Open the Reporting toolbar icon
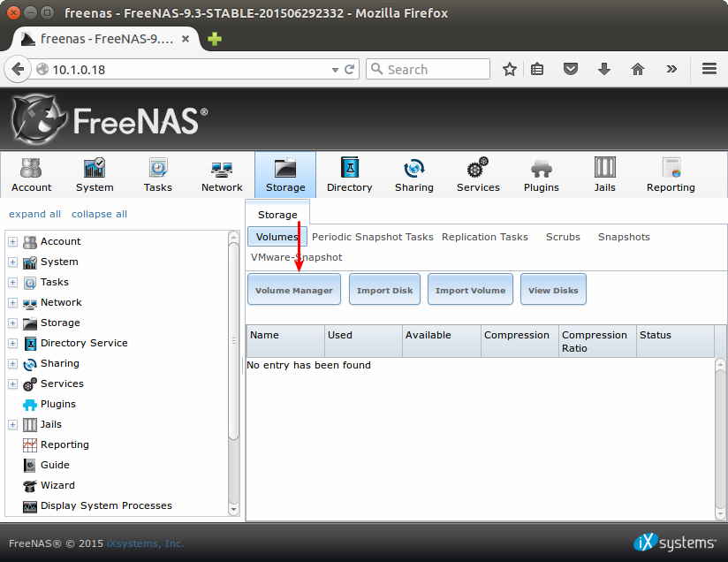728x562 pixels. pos(671,175)
